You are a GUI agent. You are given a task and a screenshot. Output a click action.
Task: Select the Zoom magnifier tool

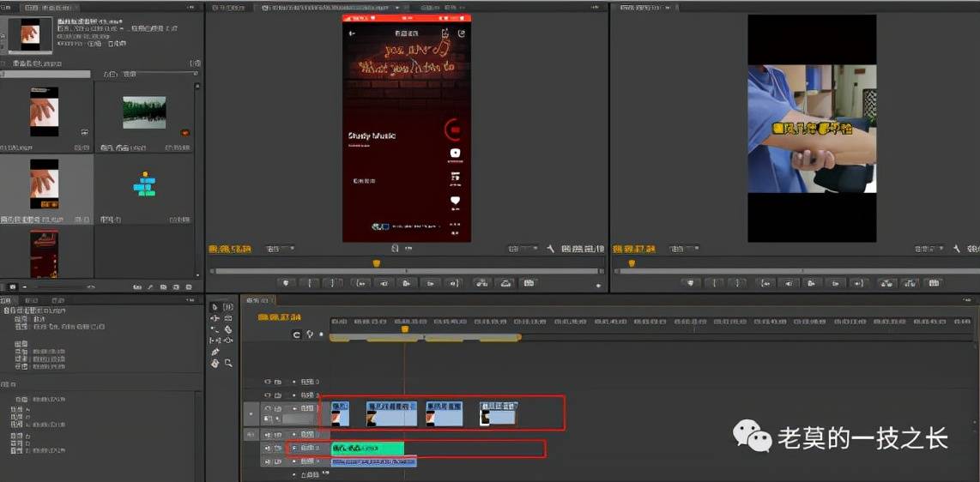pos(229,363)
